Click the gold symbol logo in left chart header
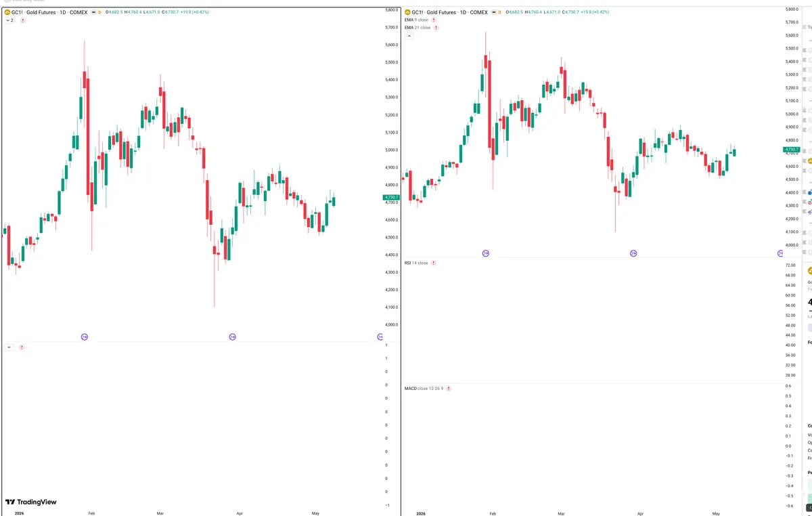 coord(6,12)
